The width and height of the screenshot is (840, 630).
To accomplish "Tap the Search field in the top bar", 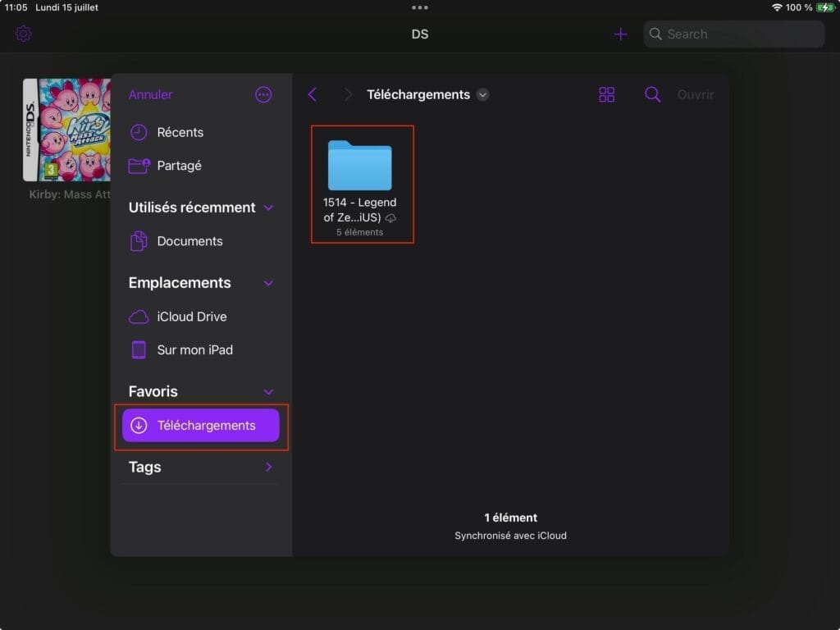I will pyautogui.click(x=733, y=34).
